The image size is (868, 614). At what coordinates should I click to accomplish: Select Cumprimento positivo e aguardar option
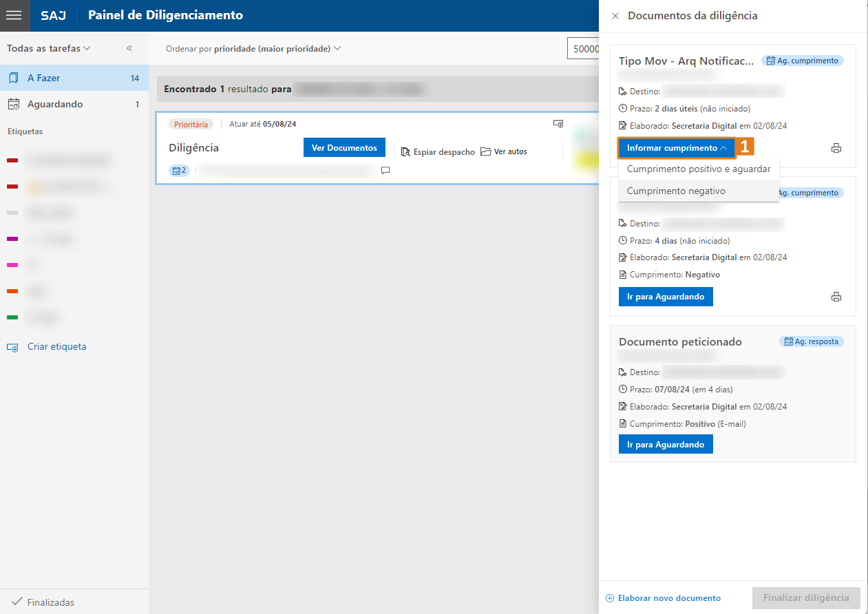pos(698,169)
